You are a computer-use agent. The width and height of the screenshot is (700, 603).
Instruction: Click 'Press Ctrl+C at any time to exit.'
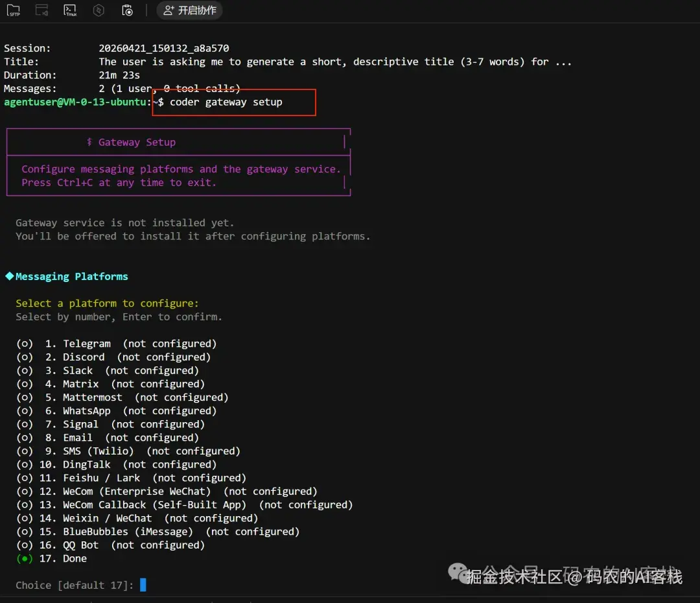tap(119, 183)
